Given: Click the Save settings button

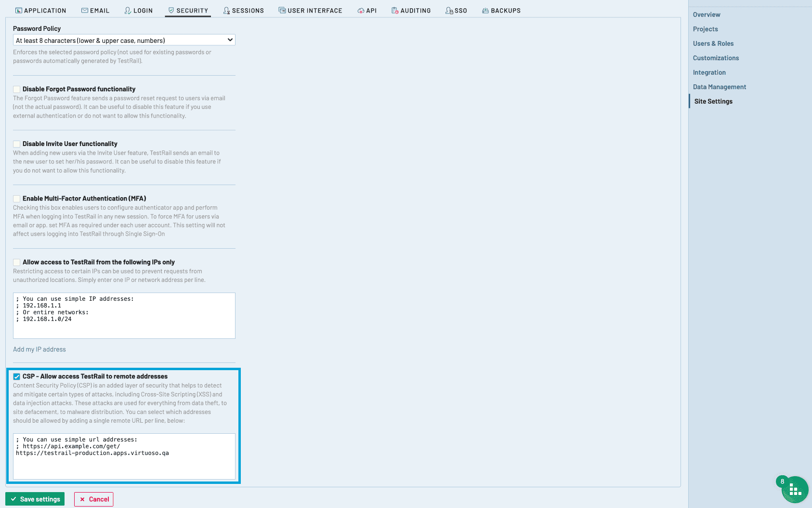Looking at the screenshot, I should (x=35, y=499).
